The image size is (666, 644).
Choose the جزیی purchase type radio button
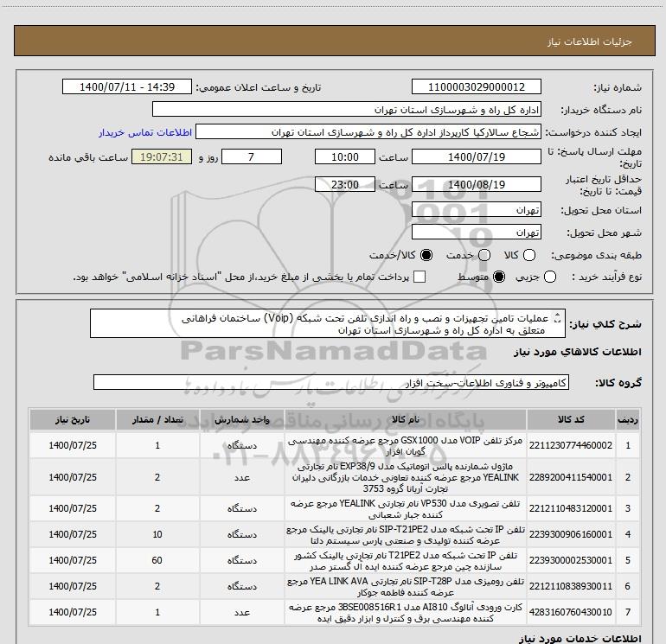550,277
